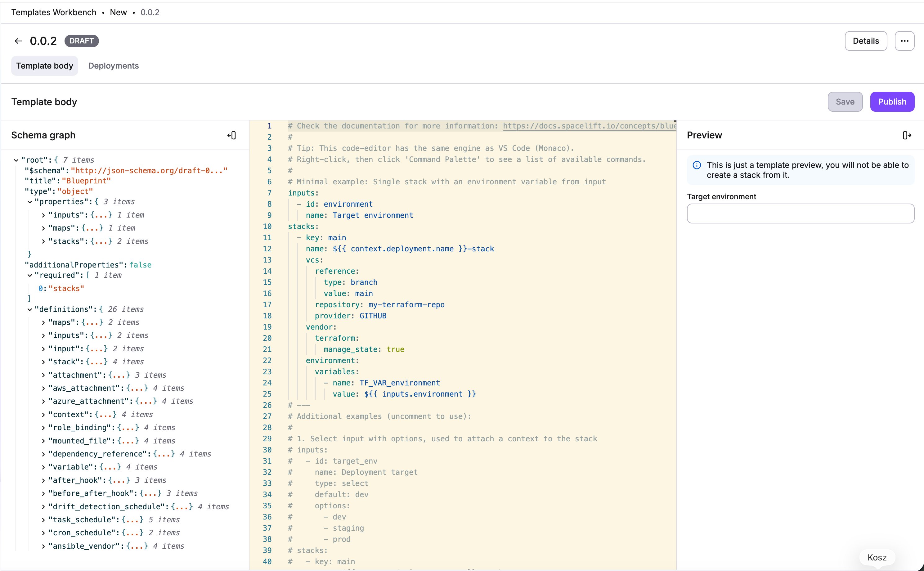Click the Save button
The image size is (924, 571).
click(845, 101)
